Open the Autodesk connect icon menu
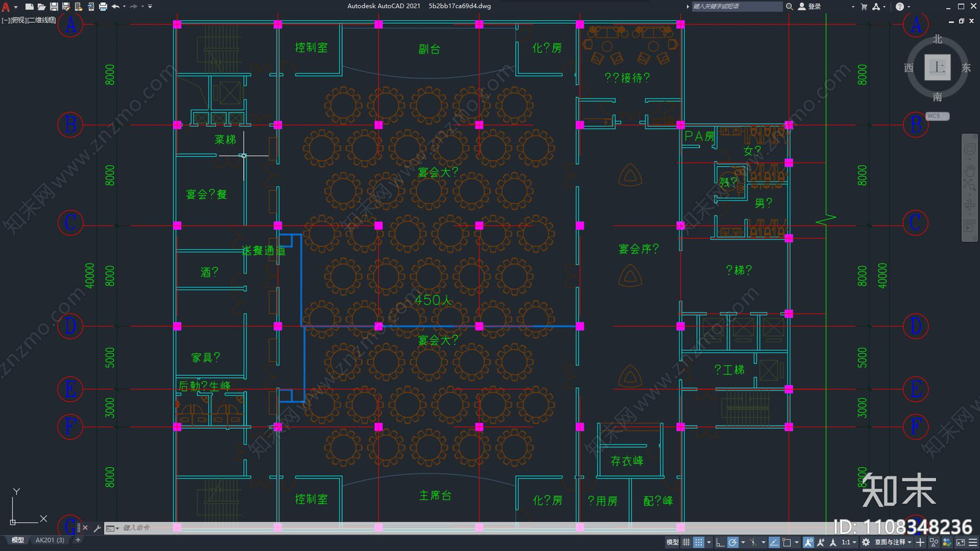Screen dimensions: 980x551 (x=876, y=6)
